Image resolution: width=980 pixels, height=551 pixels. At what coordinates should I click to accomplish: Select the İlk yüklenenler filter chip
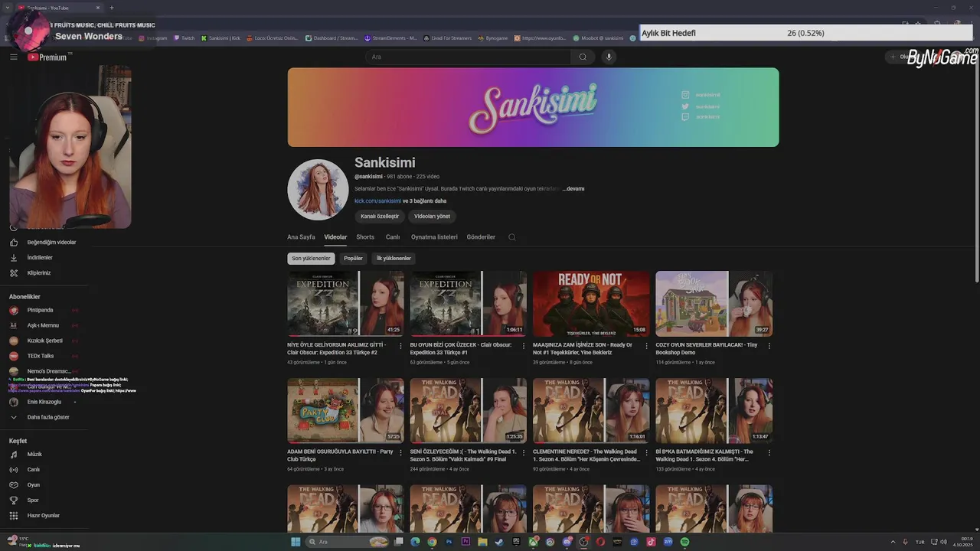394,259
